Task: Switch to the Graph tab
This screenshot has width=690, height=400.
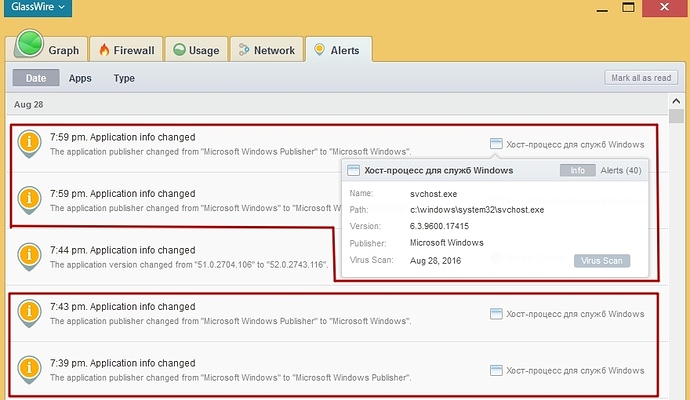Action: coord(48,49)
